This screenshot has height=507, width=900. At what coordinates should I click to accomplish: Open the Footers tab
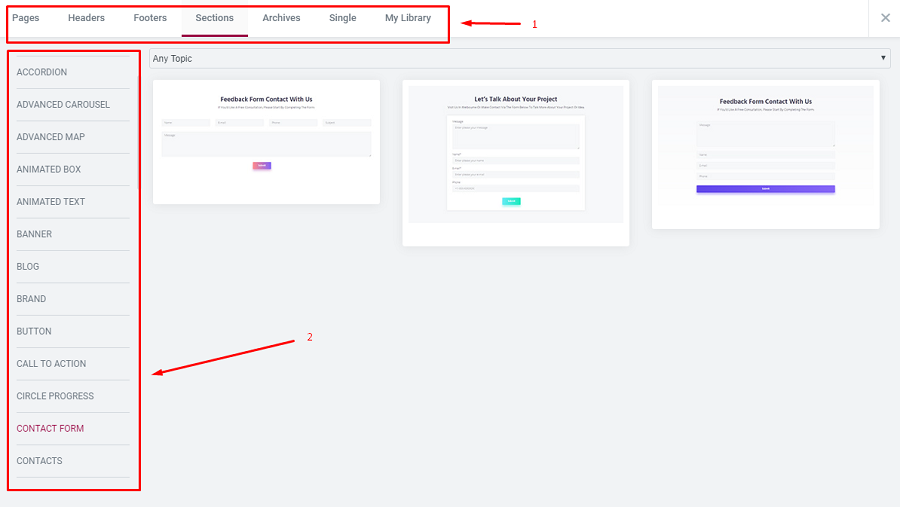coord(150,18)
